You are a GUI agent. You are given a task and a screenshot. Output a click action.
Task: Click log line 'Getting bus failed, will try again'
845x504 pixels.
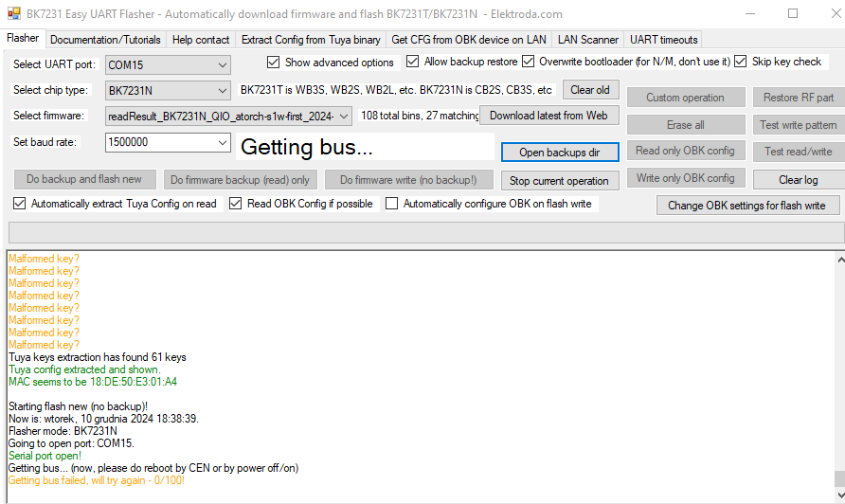pyautogui.click(x=97, y=480)
